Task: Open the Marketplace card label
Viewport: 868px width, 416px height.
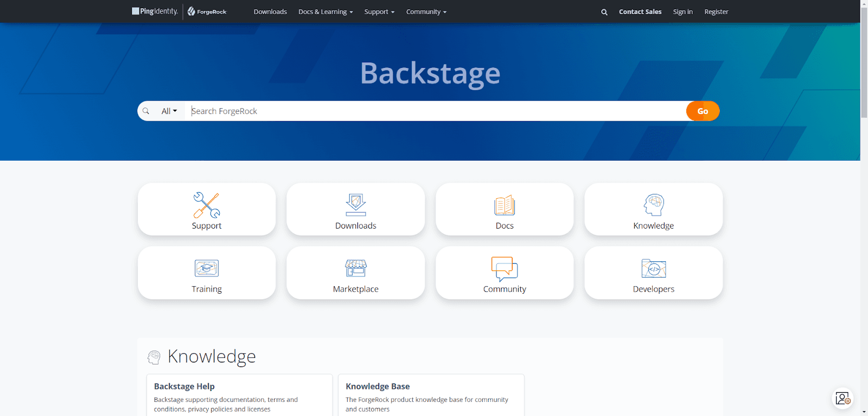Action: pyautogui.click(x=356, y=289)
